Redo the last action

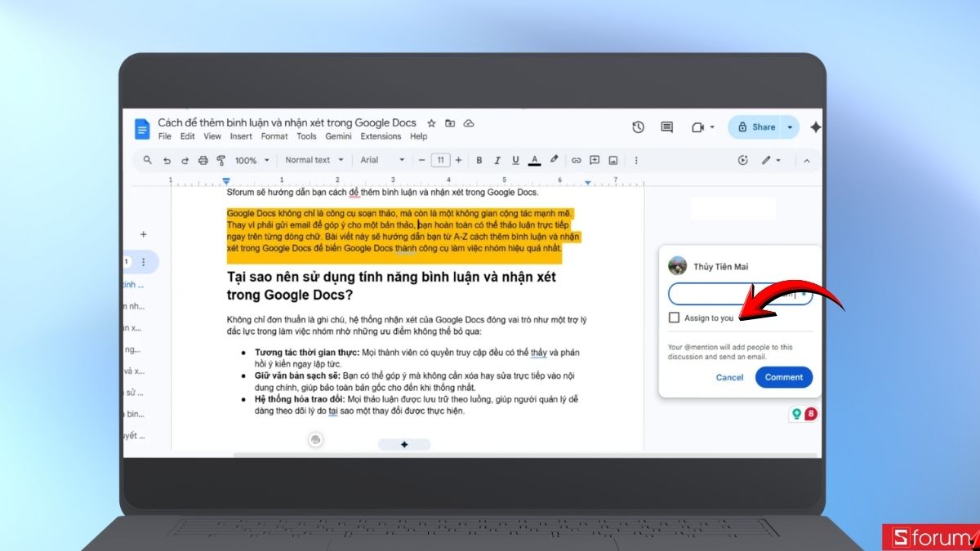pos(185,160)
